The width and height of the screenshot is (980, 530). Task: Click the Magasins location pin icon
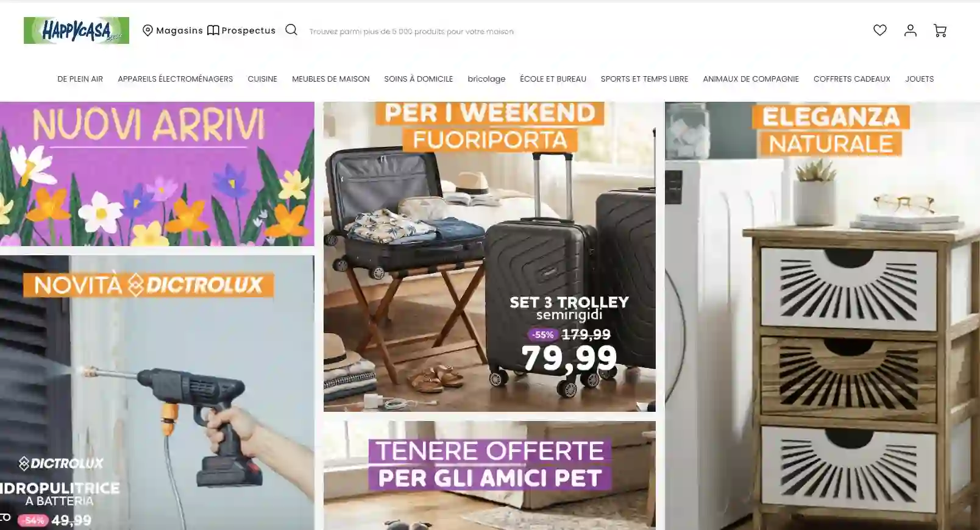(x=147, y=30)
